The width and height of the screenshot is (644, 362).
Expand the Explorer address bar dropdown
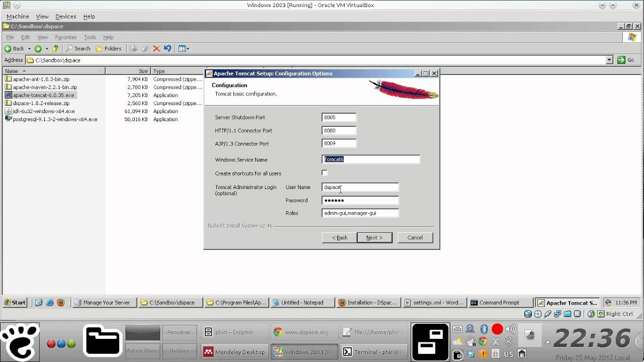[x=609, y=60]
